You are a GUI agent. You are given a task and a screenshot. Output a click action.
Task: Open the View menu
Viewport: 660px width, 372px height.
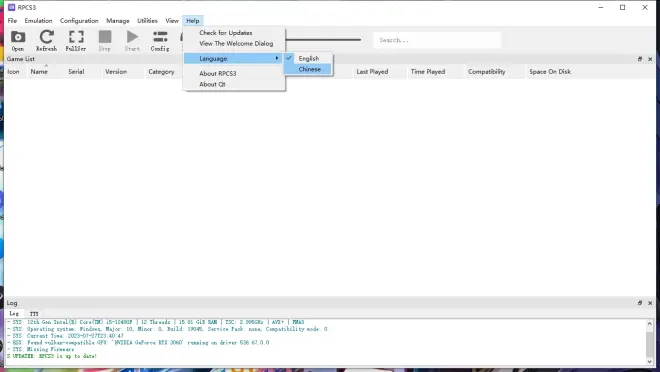[172, 21]
